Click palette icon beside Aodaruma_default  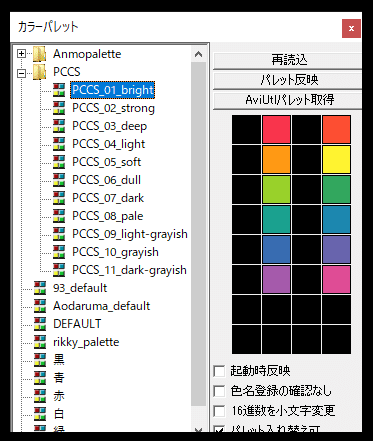click(40, 306)
